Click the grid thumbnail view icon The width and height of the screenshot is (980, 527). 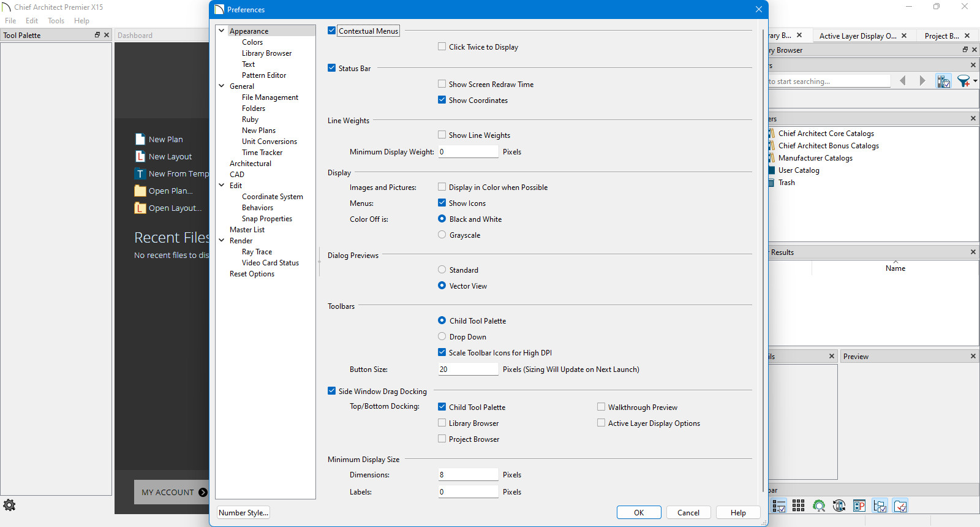[x=798, y=506]
